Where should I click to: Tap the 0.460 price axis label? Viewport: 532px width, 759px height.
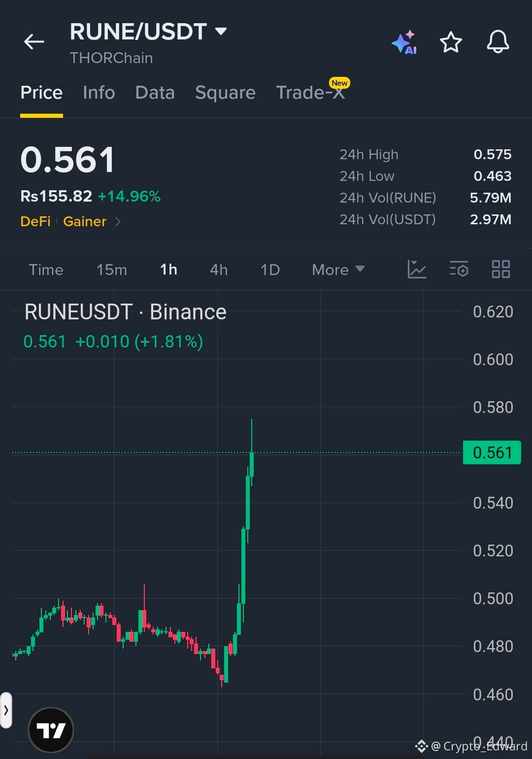coord(493,694)
